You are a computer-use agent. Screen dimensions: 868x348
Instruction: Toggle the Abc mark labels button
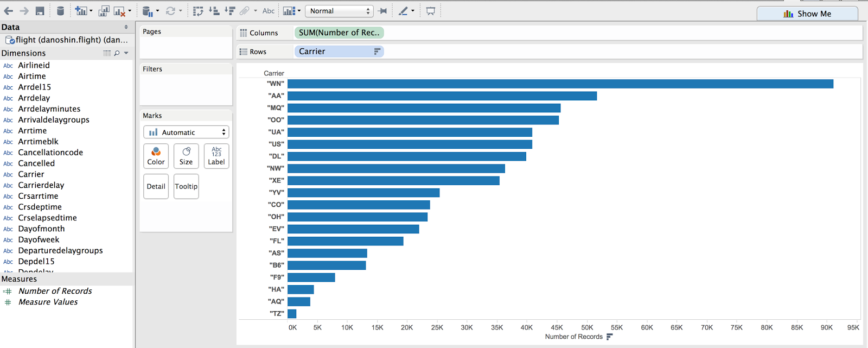(269, 11)
